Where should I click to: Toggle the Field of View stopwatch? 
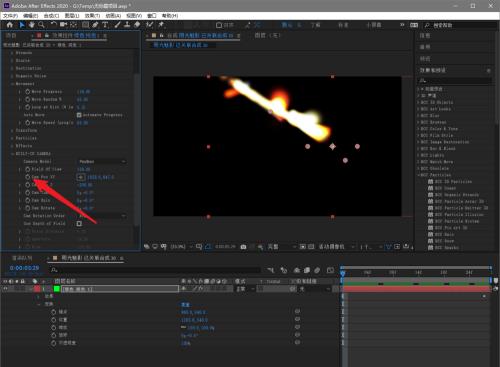(28, 169)
